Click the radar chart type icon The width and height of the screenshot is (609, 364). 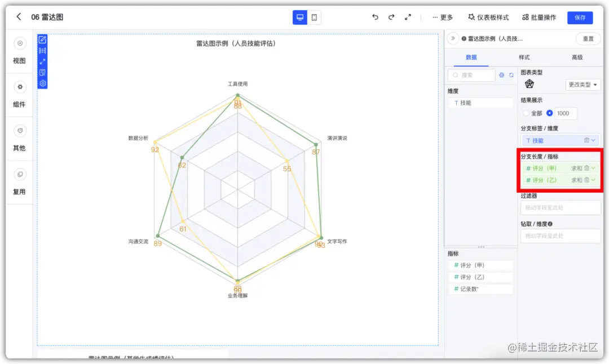tap(528, 84)
